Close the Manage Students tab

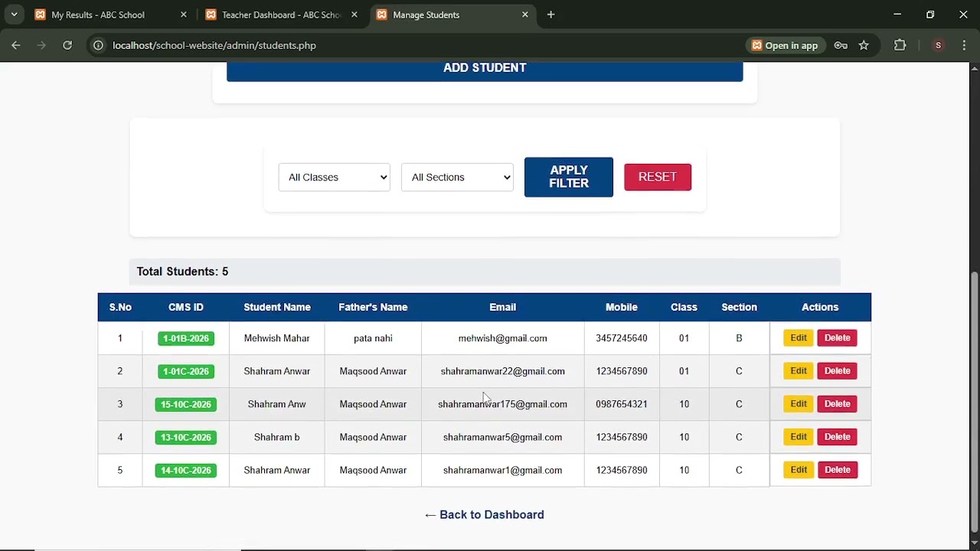click(x=525, y=15)
